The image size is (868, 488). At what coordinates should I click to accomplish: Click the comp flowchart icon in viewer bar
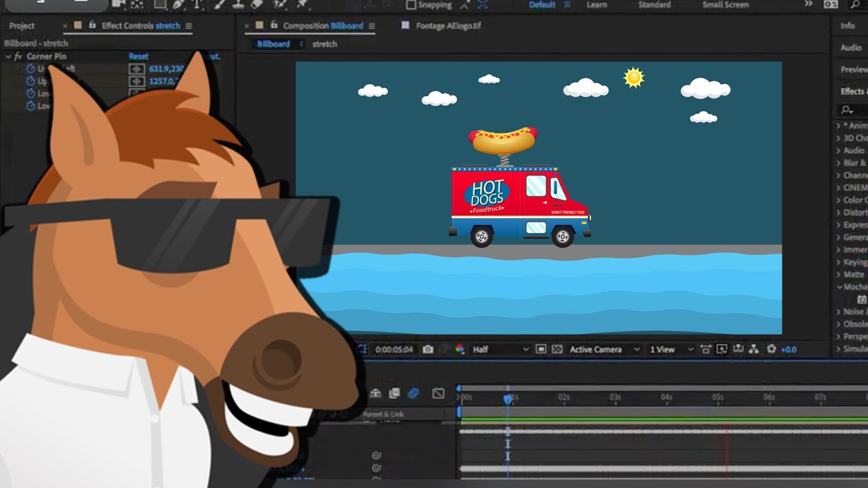click(x=754, y=349)
